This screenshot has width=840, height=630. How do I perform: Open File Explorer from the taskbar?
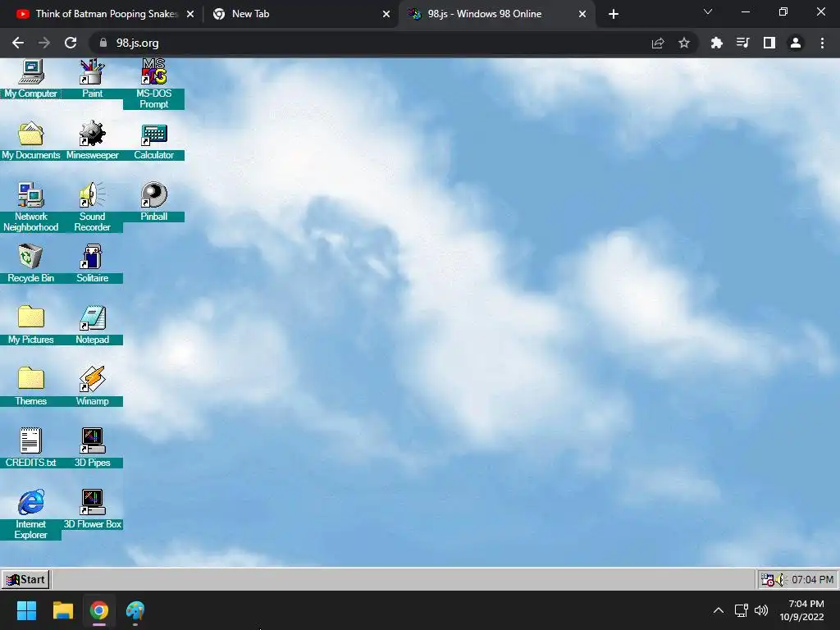(x=62, y=610)
